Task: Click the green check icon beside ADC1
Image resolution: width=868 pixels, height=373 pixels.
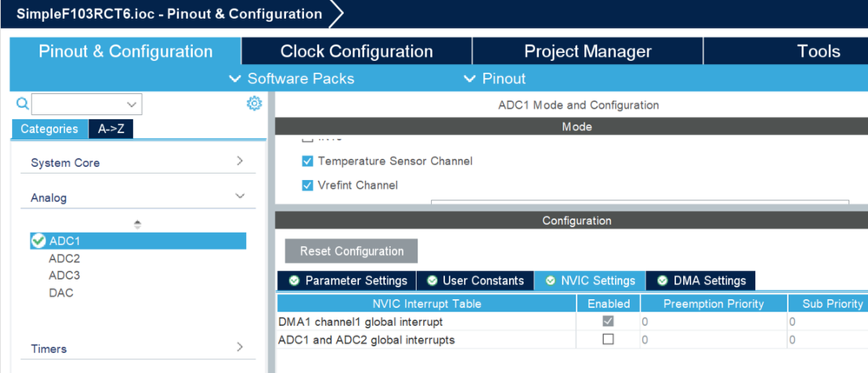Action: point(38,241)
